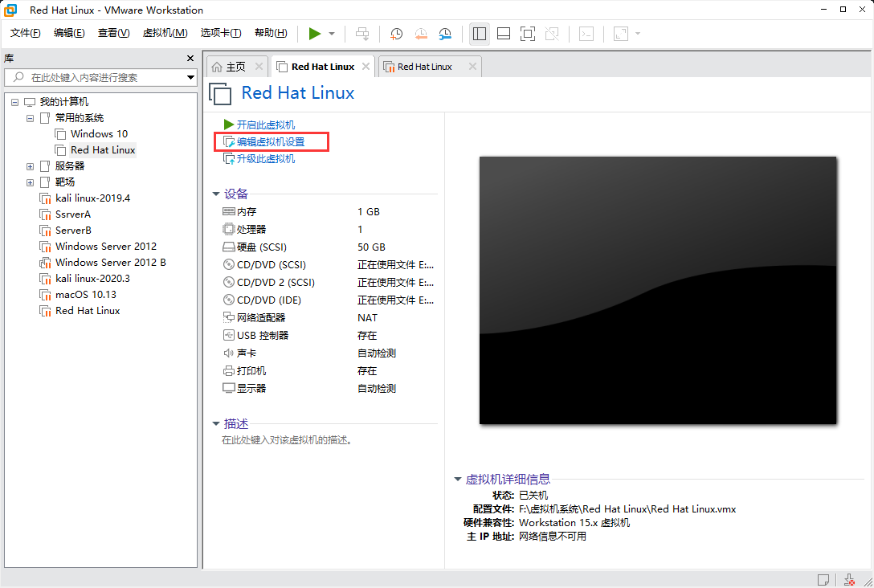874x588 pixels.
Task: Expand the 靶场 tree node
Action: pyautogui.click(x=30, y=182)
